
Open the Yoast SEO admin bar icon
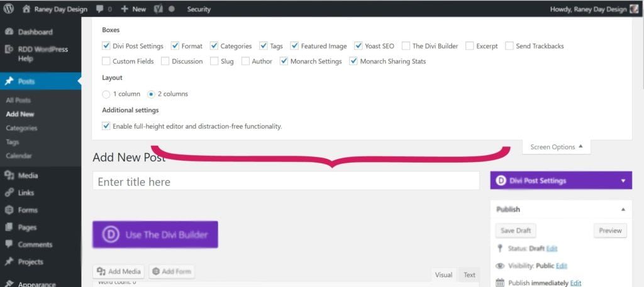[158, 9]
